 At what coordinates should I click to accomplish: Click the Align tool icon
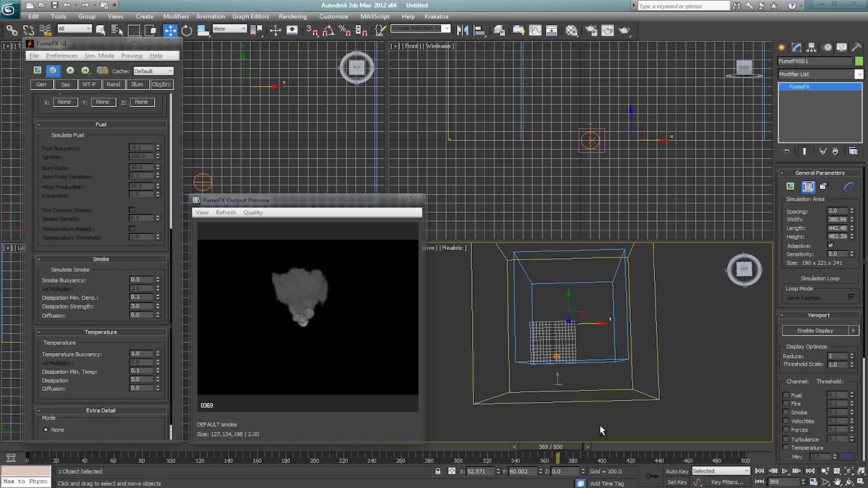[x=479, y=30]
